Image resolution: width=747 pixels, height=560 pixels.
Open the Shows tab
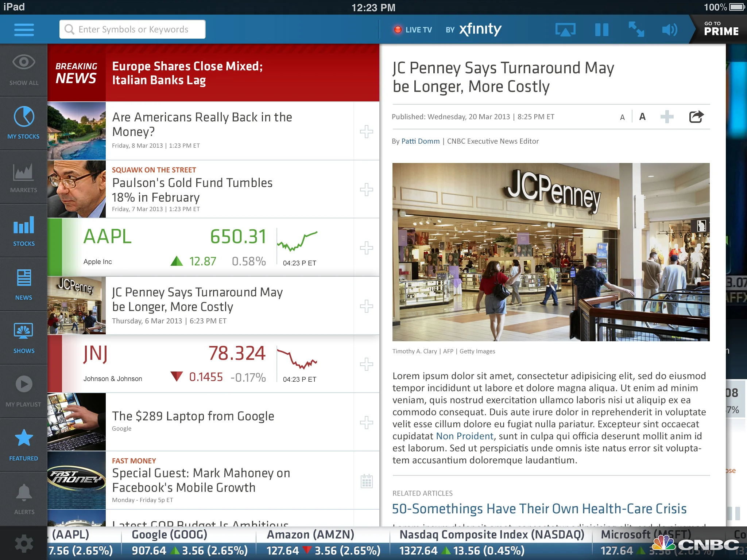[x=24, y=338]
